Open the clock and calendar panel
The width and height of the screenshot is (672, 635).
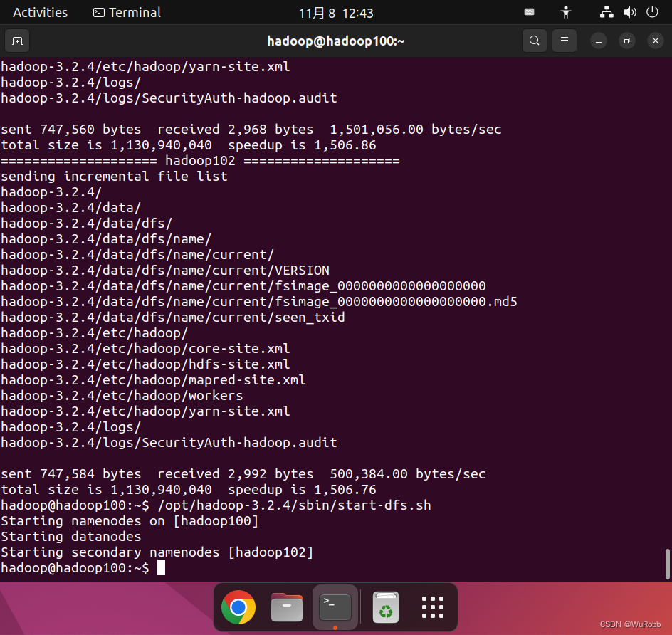336,13
